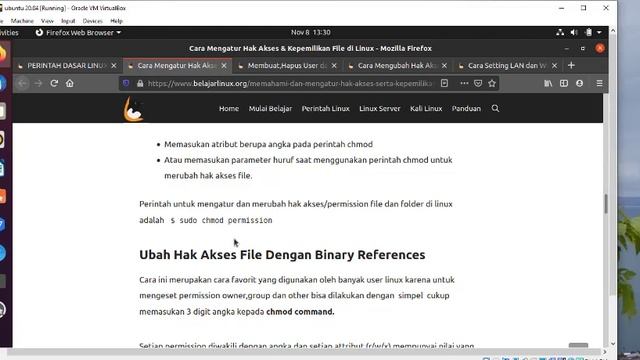The width and height of the screenshot is (640, 360).
Task: Open Perintah Linux navigation link
Action: click(325, 109)
